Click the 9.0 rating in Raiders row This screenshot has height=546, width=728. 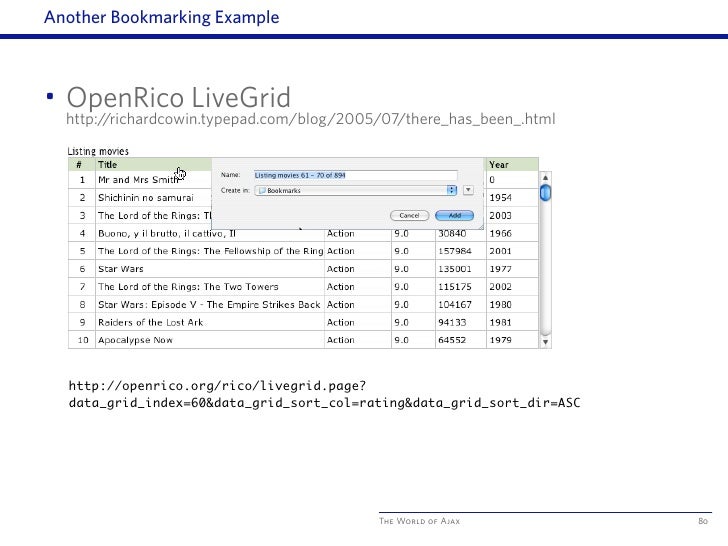tap(402, 322)
